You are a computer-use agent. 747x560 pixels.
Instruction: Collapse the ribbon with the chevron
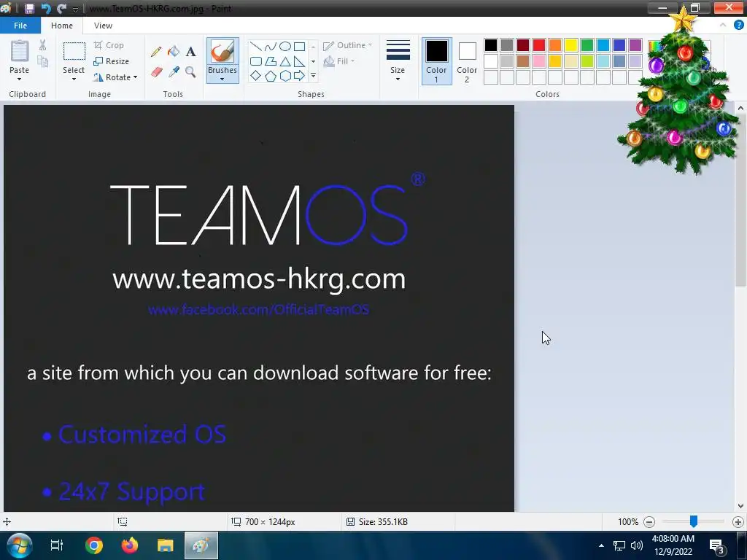point(723,26)
